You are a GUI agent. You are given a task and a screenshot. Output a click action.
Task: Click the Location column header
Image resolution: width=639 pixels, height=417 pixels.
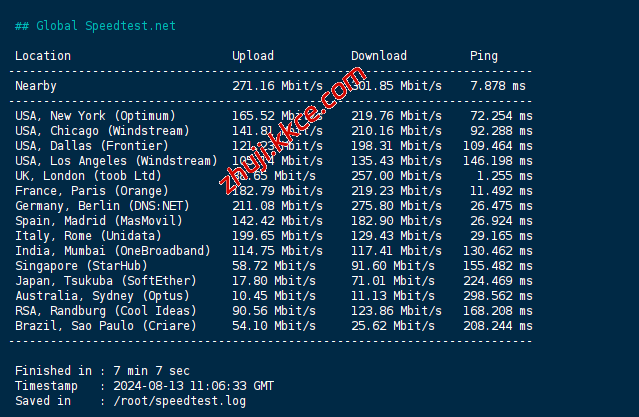point(43,56)
